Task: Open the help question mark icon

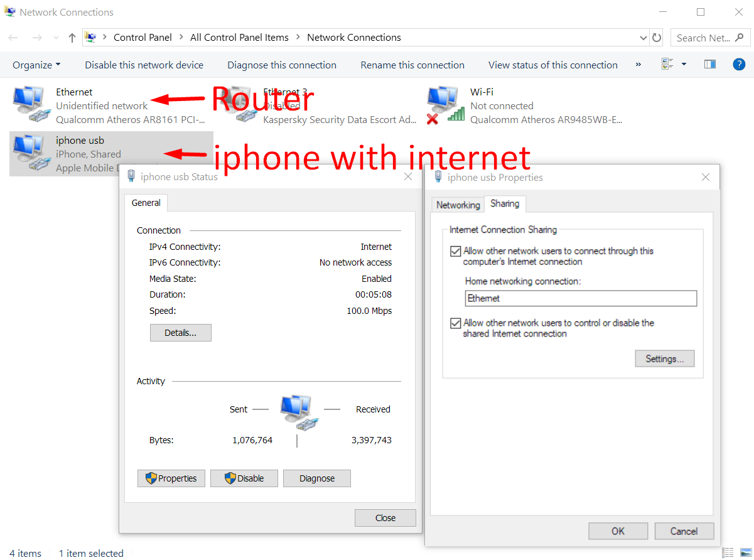Action: [x=740, y=65]
